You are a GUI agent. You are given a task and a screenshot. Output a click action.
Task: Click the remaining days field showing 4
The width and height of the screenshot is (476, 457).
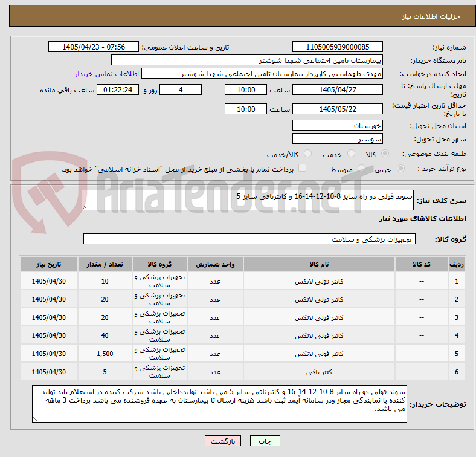181,89
